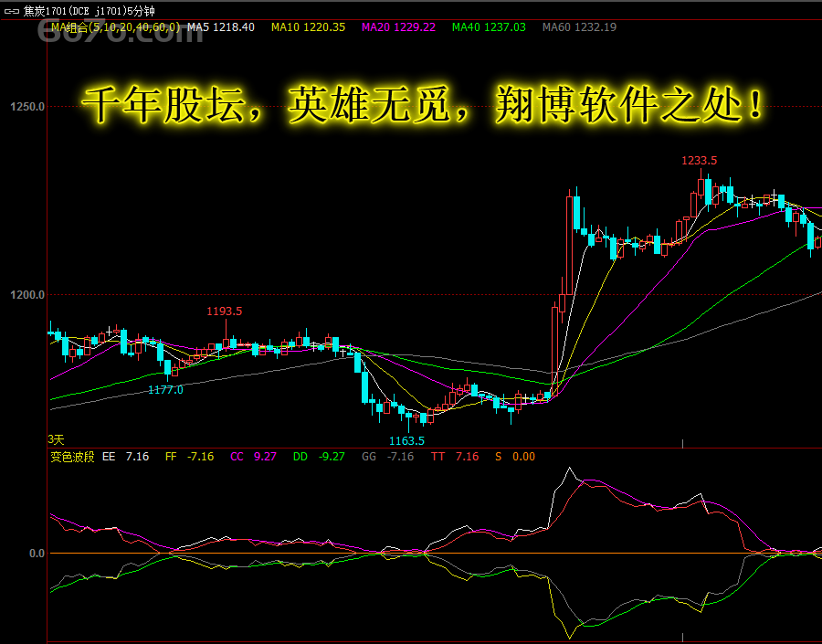This screenshot has width=822, height=644.
Task: Click the DD -9.27 indicator value
Action: point(319,457)
